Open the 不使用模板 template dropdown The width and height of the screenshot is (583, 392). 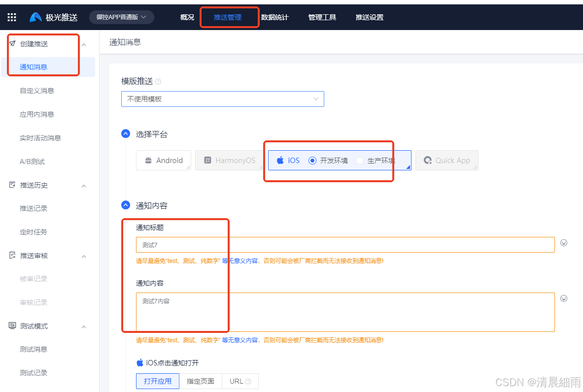click(223, 99)
